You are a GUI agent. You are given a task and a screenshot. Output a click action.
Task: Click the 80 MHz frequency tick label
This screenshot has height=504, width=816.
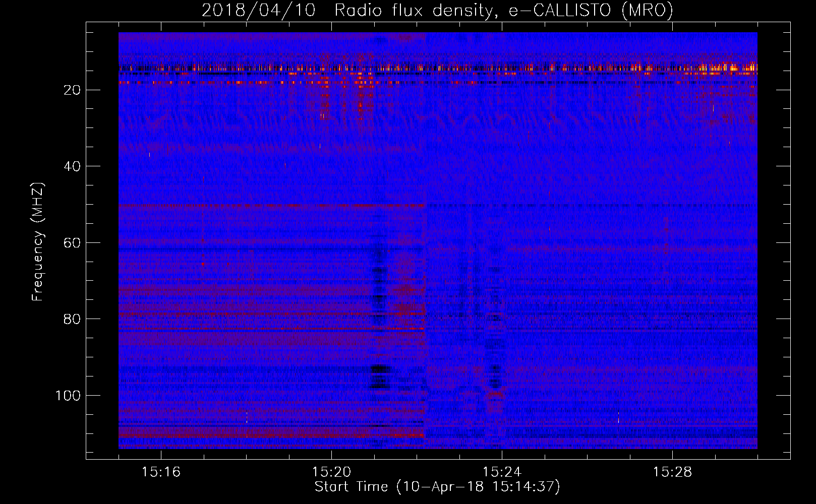click(73, 319)
